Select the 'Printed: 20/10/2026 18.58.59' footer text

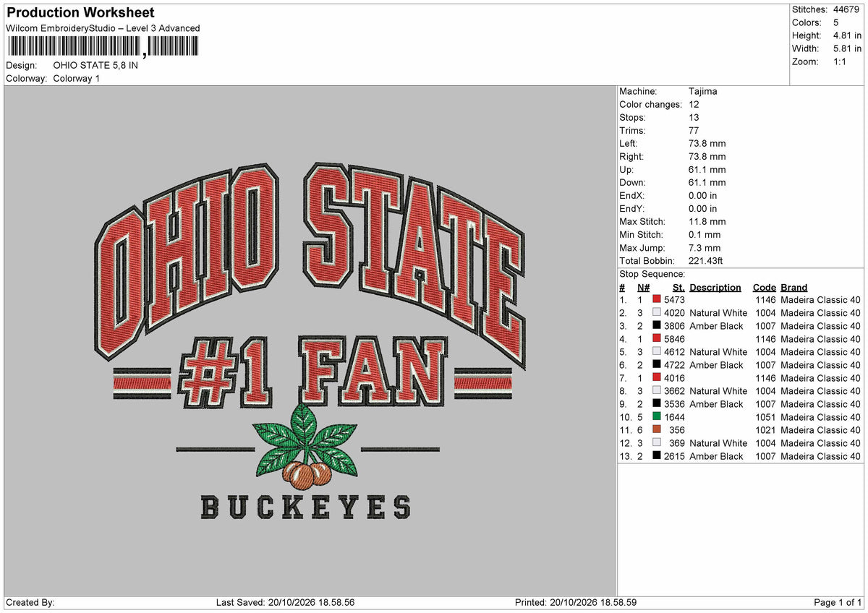tap(576, 603)
